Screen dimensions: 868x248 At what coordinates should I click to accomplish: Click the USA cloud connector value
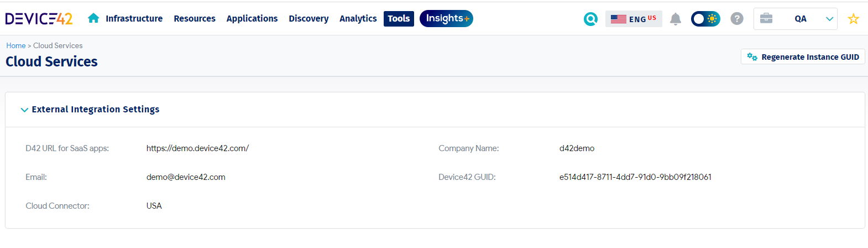click(154, 206)
